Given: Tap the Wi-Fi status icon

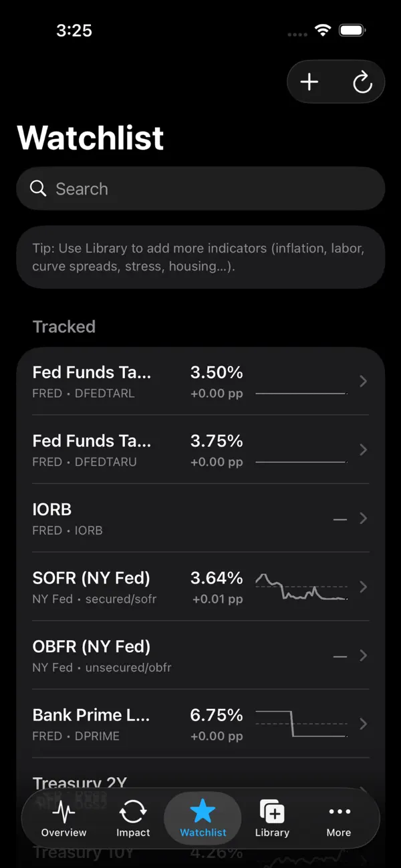Looking at the screenshot, I should (x=323, y=29).
